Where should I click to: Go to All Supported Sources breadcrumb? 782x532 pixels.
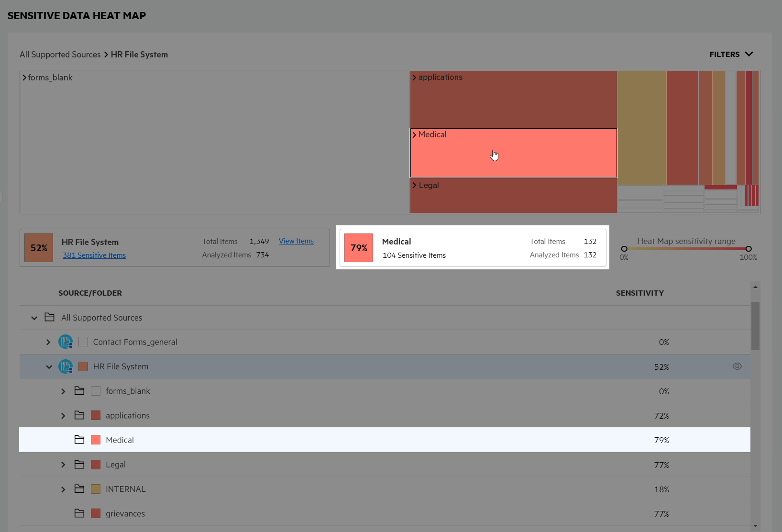(60, 55)
